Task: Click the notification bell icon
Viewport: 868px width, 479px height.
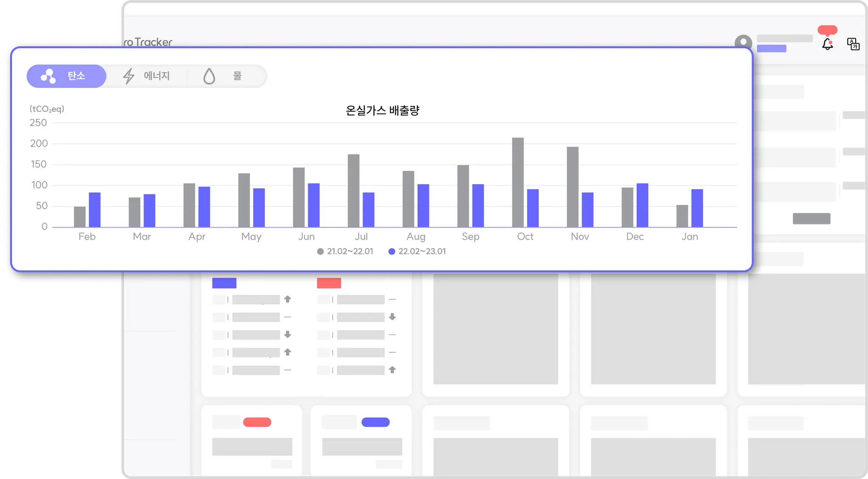Action: (827, 44)
